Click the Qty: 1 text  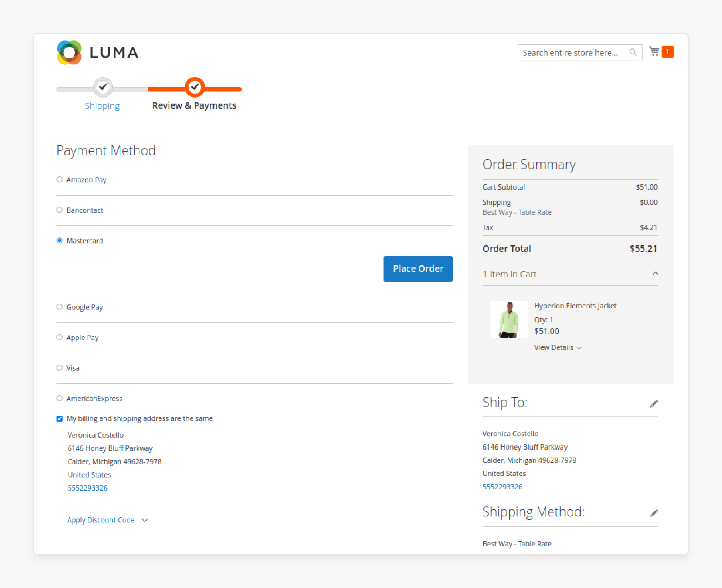coord(543,320)
